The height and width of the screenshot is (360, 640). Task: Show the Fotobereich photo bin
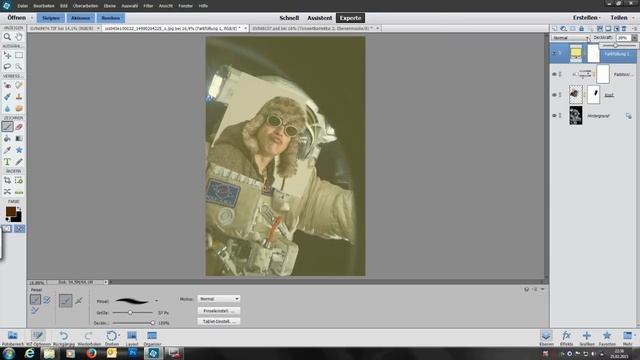coord(12,338)
